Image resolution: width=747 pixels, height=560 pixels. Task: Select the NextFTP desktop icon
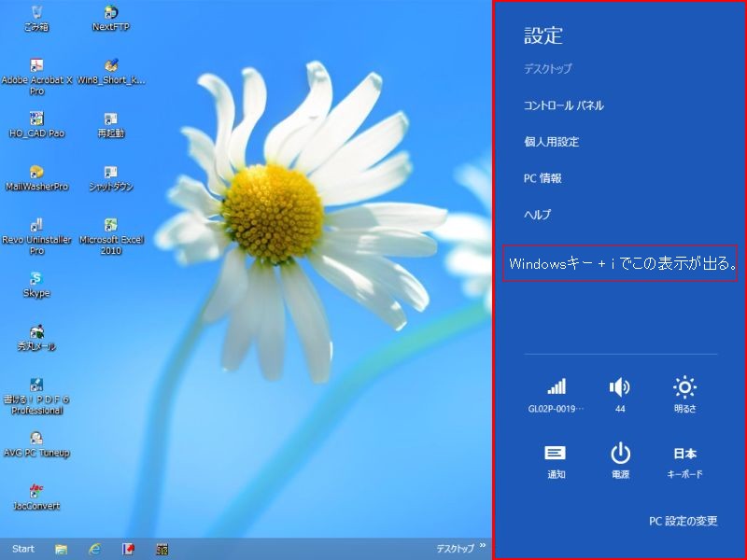[111, 13]
